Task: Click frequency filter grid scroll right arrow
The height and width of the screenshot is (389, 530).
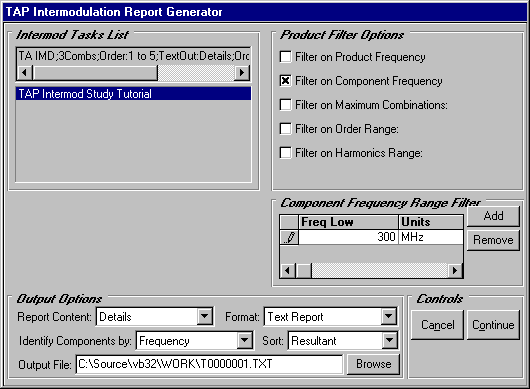Action: (x=455, y=270)
